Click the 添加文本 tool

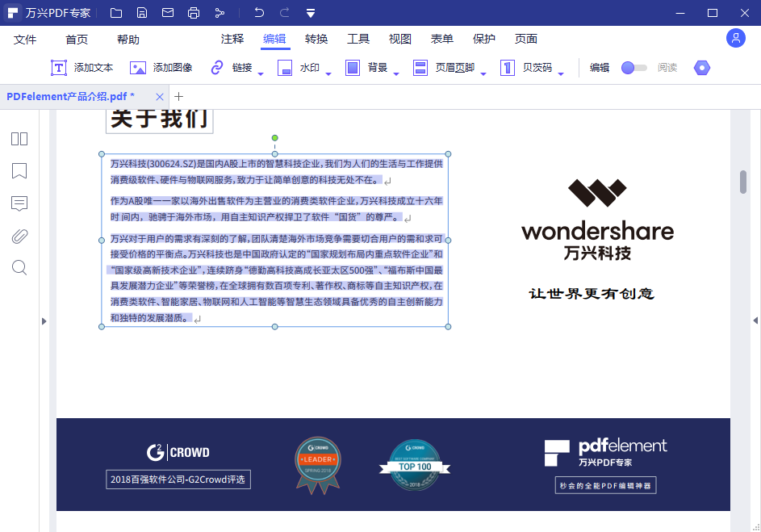[82, 68]
